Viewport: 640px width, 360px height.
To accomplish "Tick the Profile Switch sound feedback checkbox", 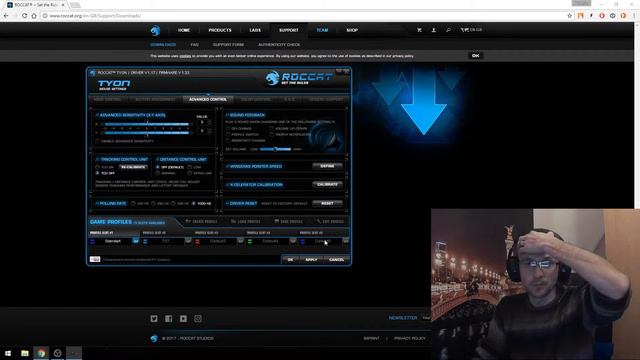I will pyautogui.click(x=228, y=134).
